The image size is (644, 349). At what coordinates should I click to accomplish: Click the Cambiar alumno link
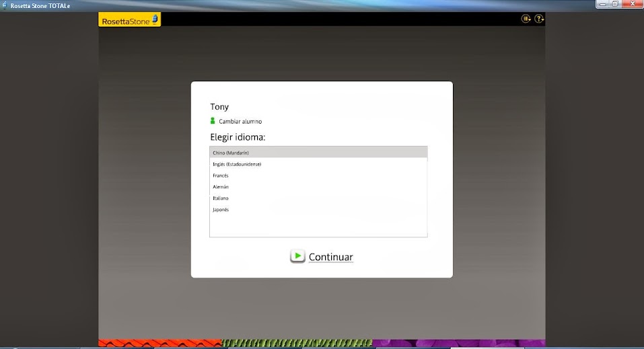[240, 122]
